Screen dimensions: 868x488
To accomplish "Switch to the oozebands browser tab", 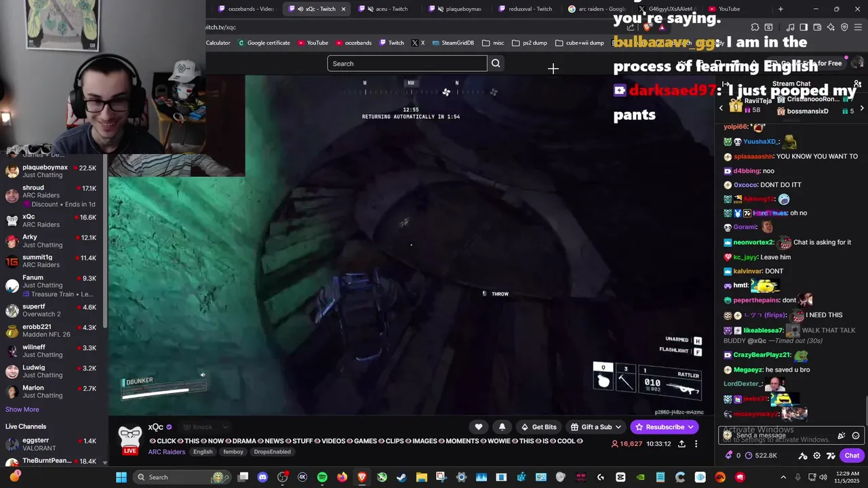I will point(245,9).
